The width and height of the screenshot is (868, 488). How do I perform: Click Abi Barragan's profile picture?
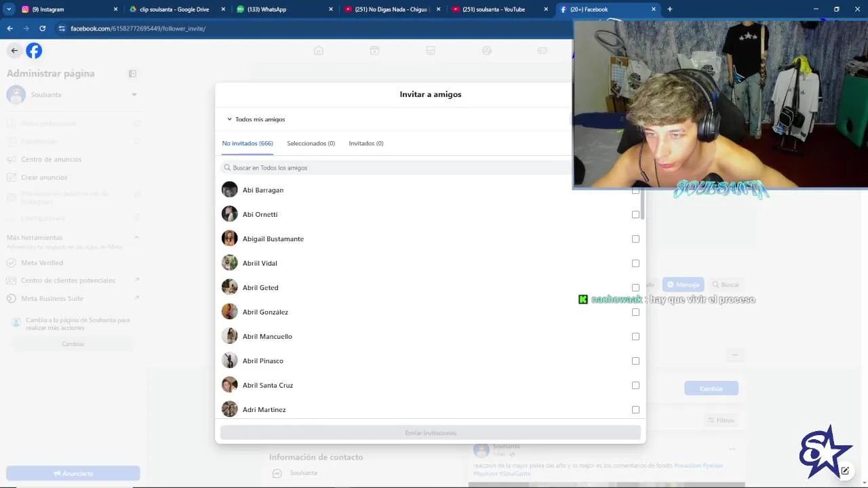230,190
